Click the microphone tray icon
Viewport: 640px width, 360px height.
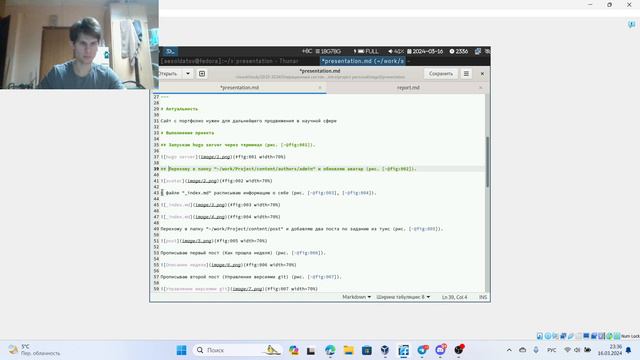tap(536, 350)
